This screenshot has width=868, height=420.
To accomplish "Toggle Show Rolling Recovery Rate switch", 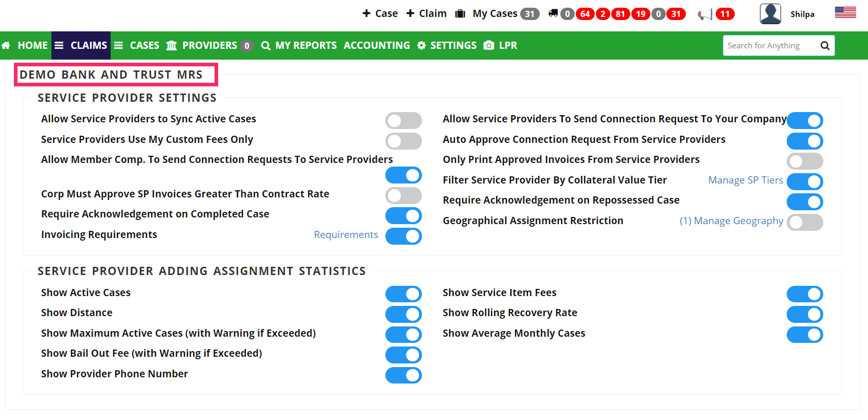I will (x=805, y=314).
